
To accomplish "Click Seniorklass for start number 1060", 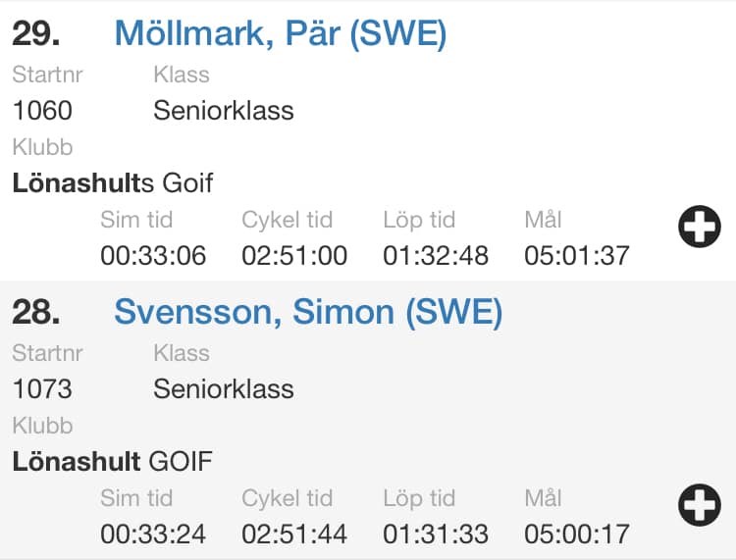I will click(x=224, y=110).
